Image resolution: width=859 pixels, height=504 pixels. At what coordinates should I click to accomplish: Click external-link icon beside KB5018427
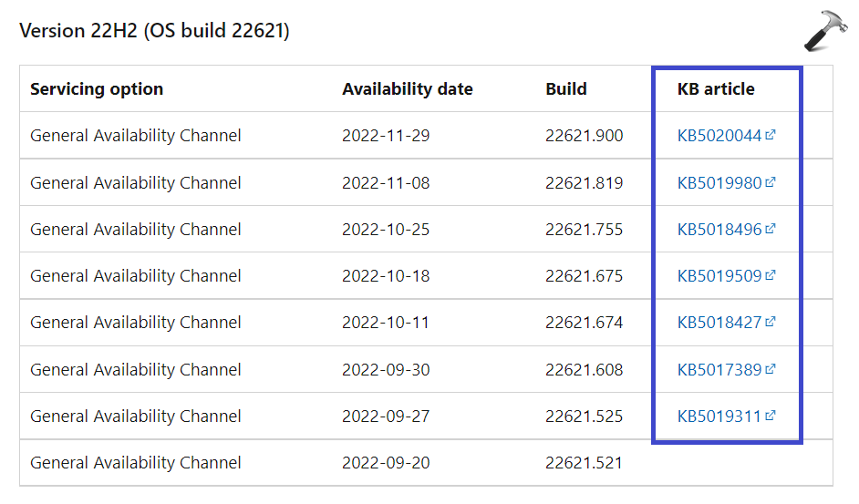[771, 322]
